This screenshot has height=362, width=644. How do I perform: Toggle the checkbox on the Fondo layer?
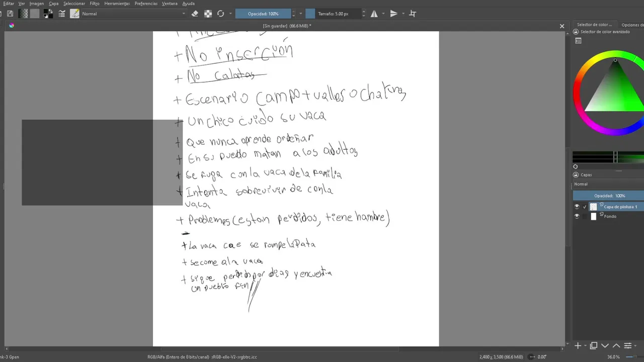click(585, 216)
